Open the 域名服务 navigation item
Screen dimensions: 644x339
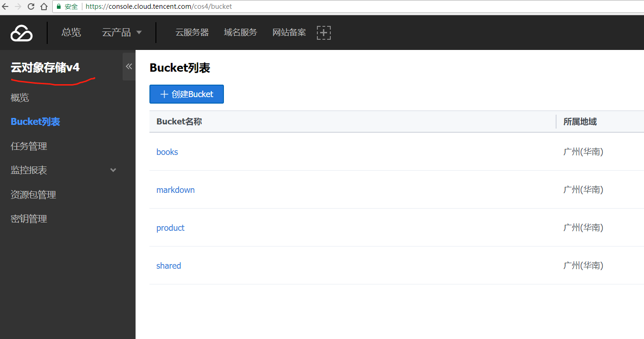(x=240, y=32)
